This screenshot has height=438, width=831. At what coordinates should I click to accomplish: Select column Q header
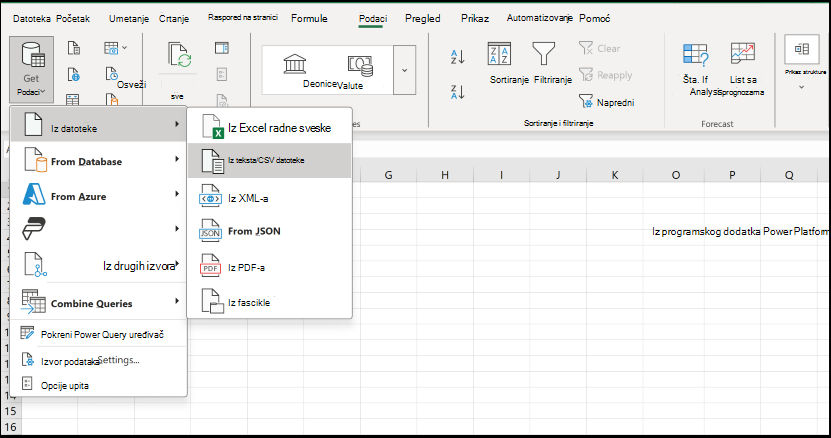[x=789, y=175]
